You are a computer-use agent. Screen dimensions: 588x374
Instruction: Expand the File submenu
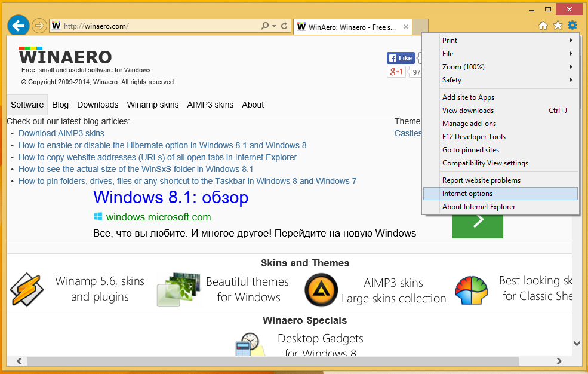[501, 53]
